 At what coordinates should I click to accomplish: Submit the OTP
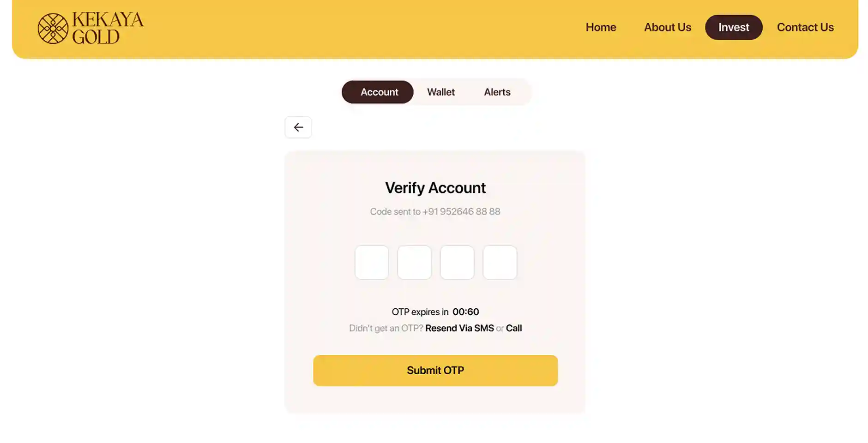coord(435,371)
